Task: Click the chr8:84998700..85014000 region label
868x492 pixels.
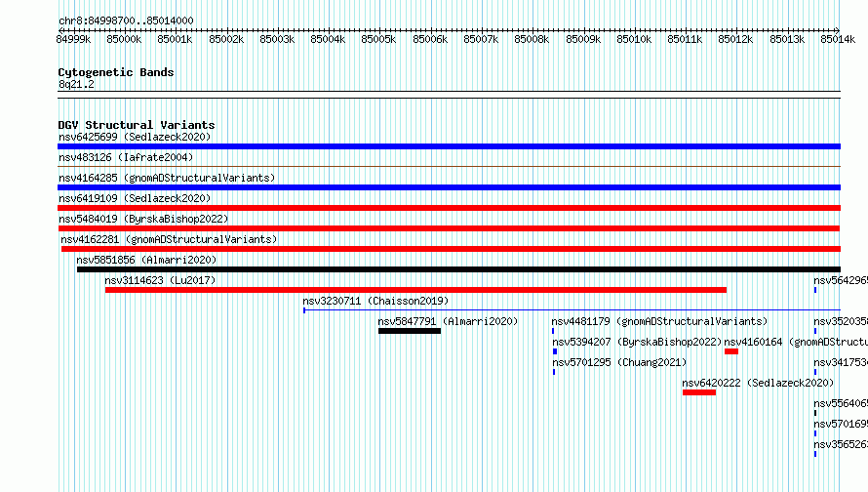Action: (126, 20)
